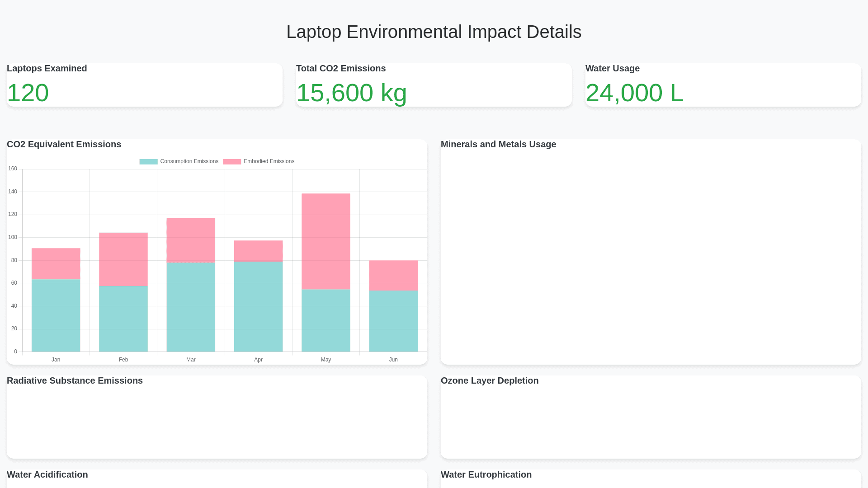The image size is (868, 488).
Task: Click March consumption emissions bar
Action: pyautogui.click(x=191, y=307)
